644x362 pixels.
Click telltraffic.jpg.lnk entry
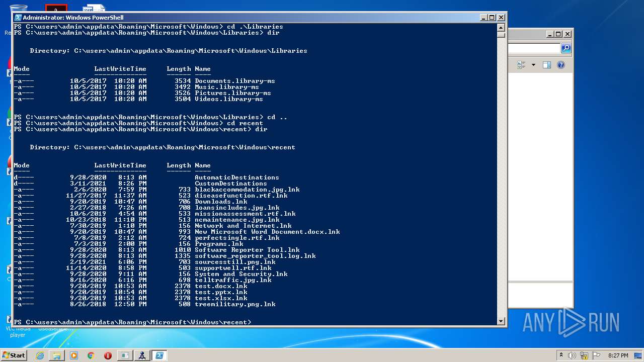point(233,280)
